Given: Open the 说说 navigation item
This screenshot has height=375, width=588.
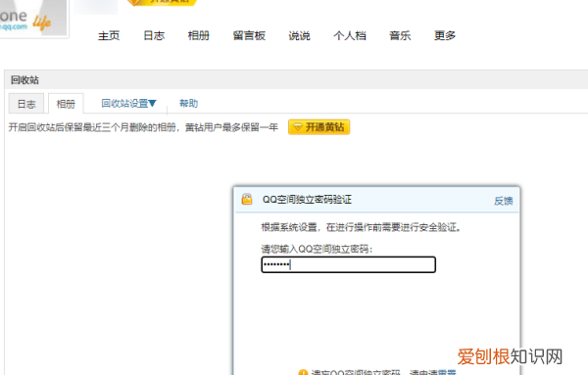Looking at the screenshot, I should 299,35.
